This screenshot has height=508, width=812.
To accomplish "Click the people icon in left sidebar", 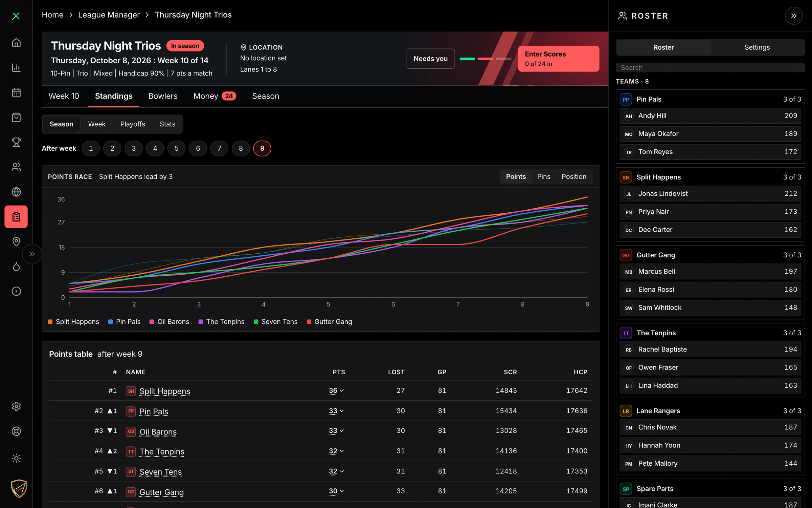I will pos(16,167).
